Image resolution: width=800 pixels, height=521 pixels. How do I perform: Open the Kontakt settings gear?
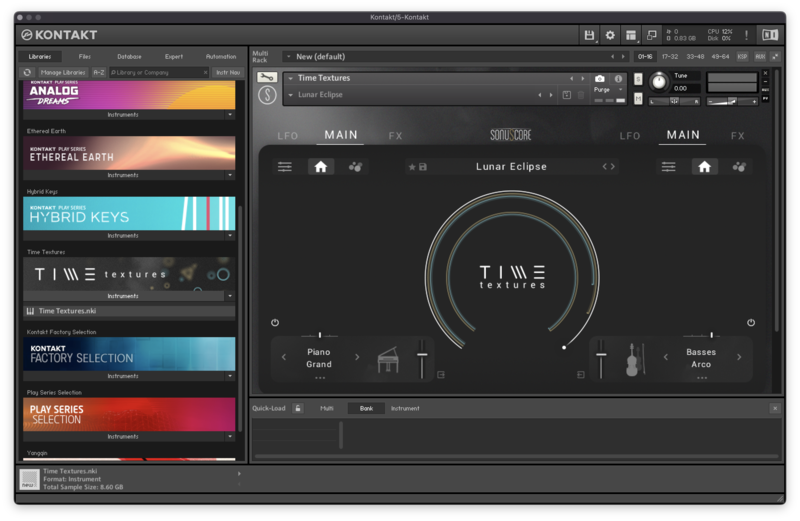(610, 35)
